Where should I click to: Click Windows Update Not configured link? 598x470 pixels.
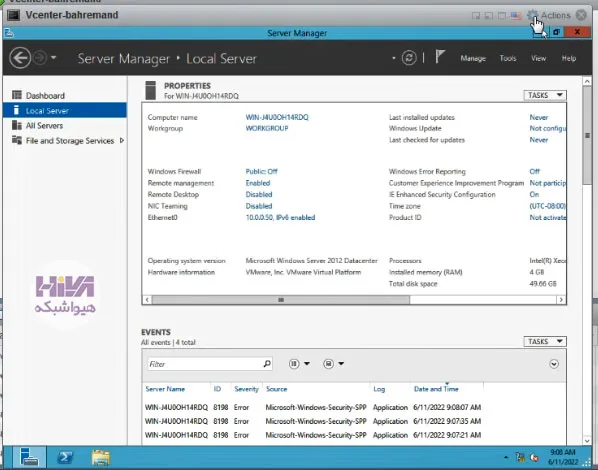(548, 128)
